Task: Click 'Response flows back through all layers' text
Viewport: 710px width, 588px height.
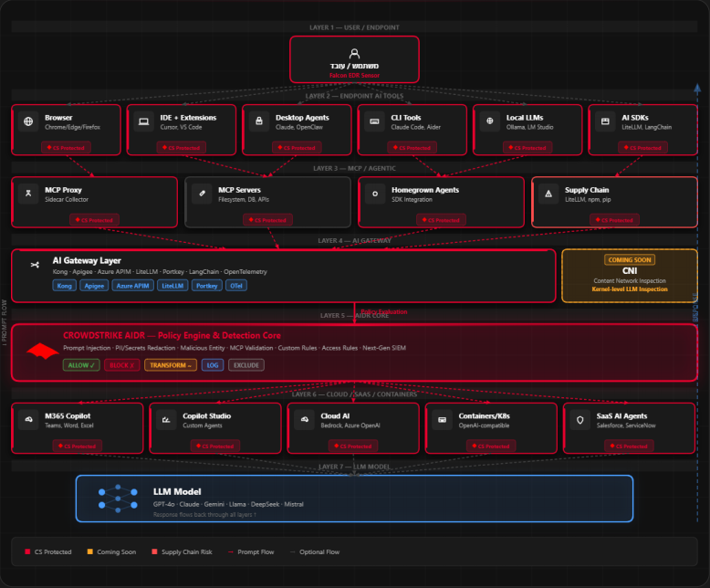Action: (x=204, y=515)
